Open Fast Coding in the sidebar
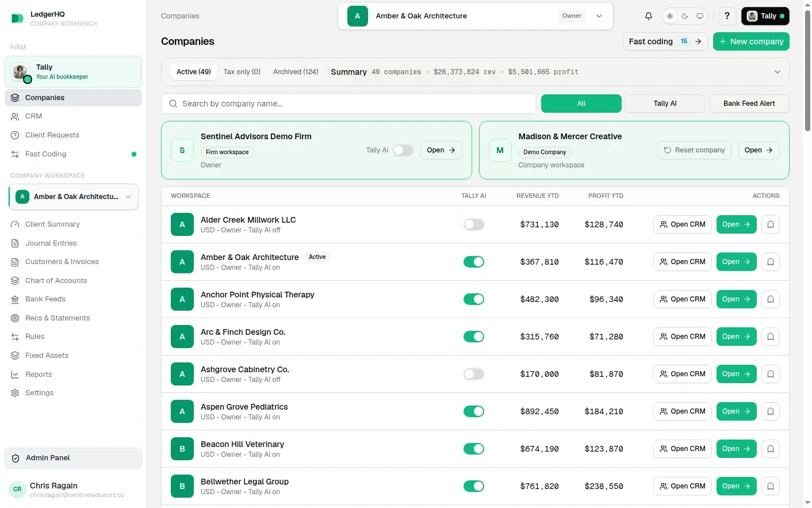The image size is (812, 508). (x=73, y=154)
